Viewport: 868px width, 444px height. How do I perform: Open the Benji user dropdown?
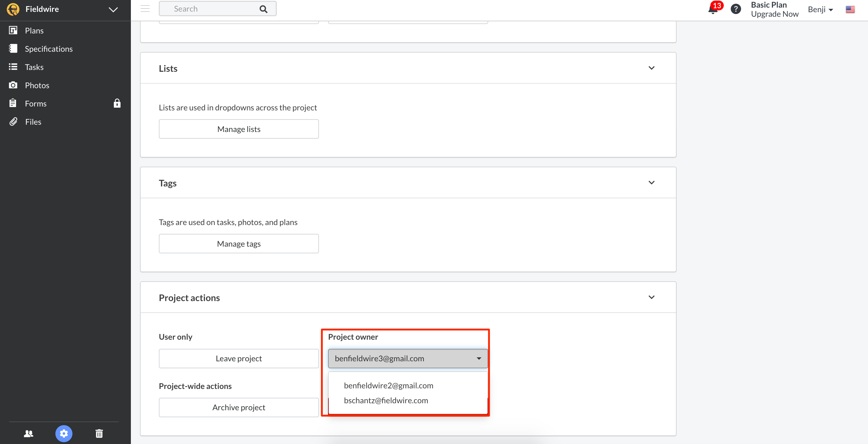[x=820, y=9]
